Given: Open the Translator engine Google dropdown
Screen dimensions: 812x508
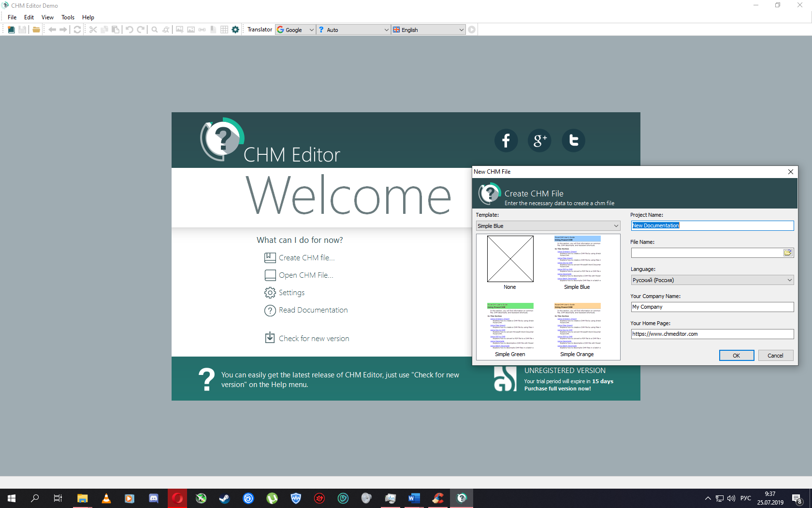Looking at the screenshot, I should (x=296, y=30).
